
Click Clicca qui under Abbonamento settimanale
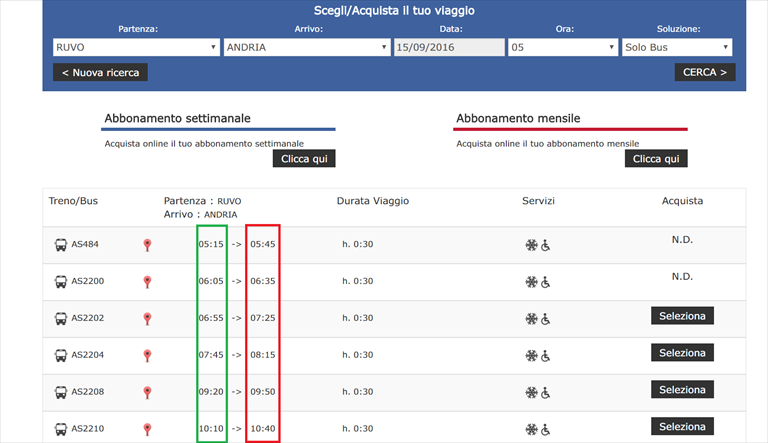coord(304,159)
